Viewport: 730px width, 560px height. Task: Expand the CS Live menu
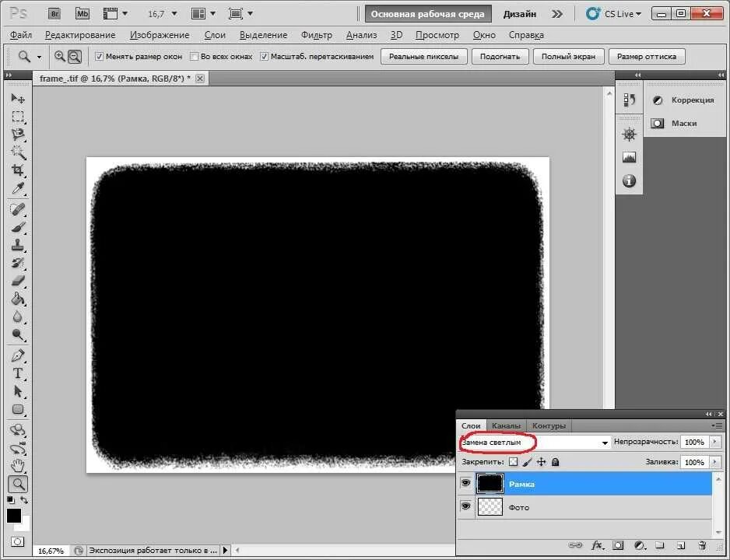(613, 14)
